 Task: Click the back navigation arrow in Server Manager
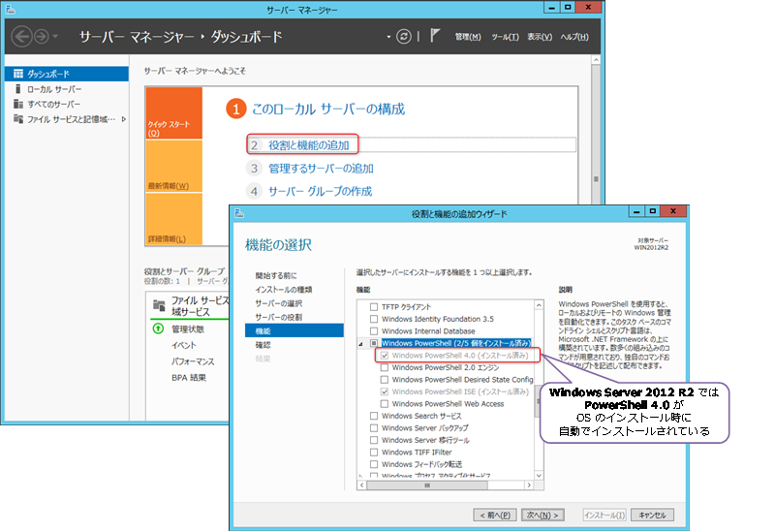point(21,37)
